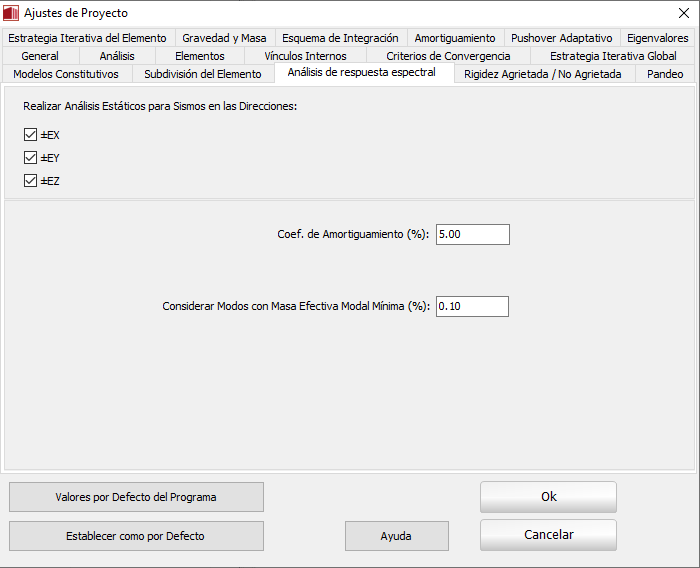The height and width of the screenshot is (568, 700).
Task: Disable the ±EZ direction checkbox
Action: (x=30, y=181)
